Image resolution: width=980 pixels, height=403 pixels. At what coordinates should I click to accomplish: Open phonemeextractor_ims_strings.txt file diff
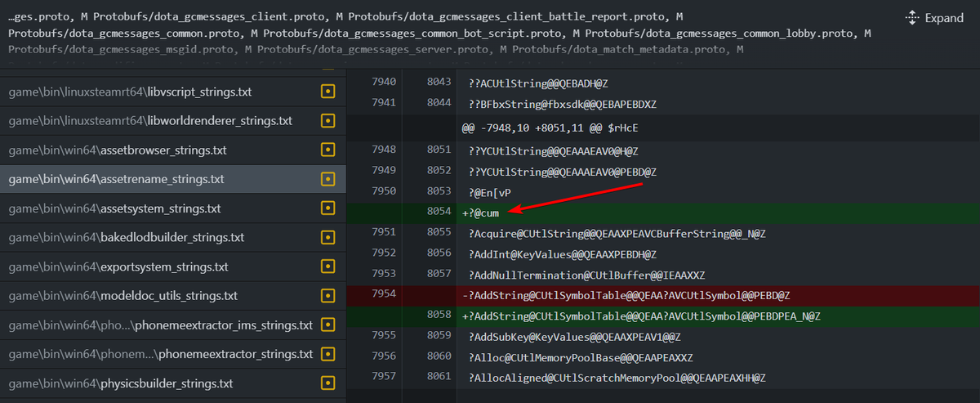point(173,325)
